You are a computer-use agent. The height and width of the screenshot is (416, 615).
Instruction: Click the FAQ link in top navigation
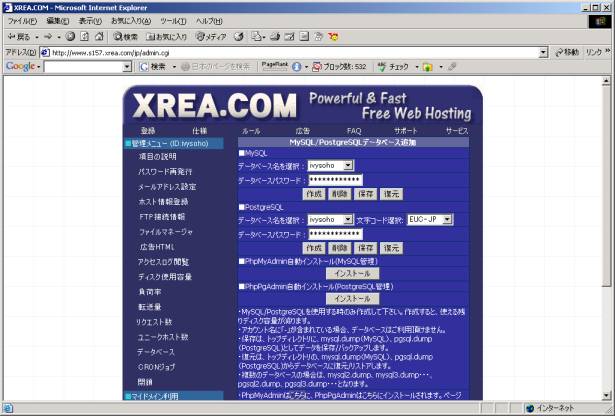pos(354,131)
